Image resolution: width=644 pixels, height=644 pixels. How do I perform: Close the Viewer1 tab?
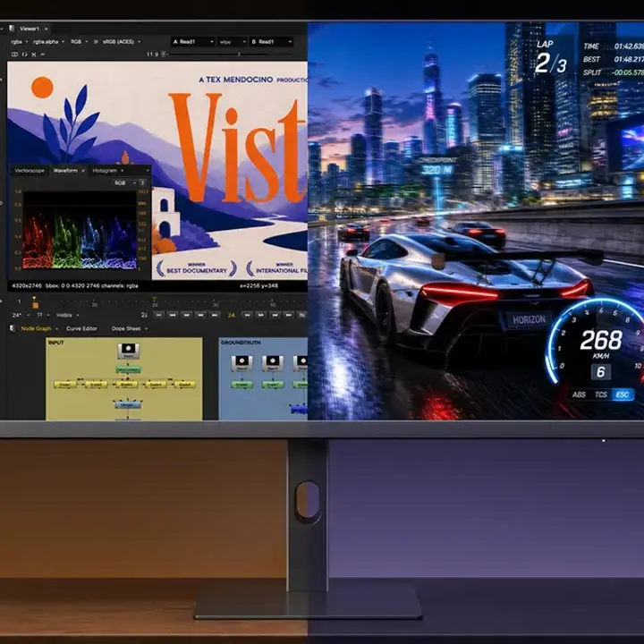click(46, 29)
